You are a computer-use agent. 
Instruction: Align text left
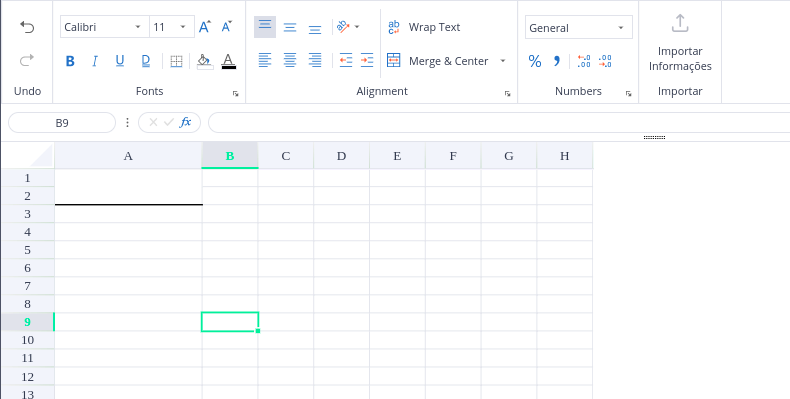(265, 61)
